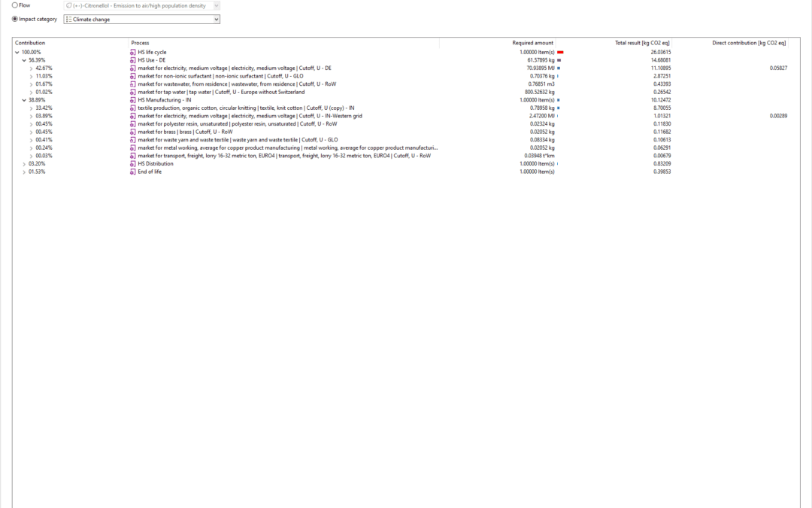Expand the 00.41% waste yarn row
The width and height of the screenshot is (812, 508).
click(31, 140)
